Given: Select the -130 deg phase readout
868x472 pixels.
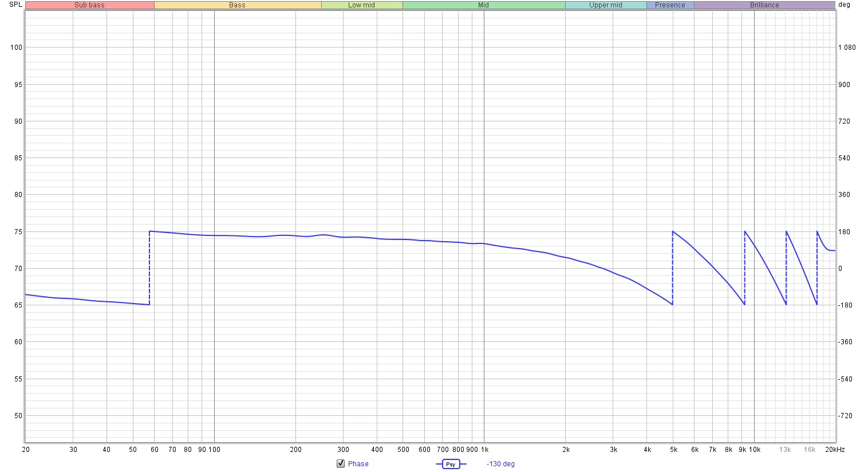Looking at the screenshot, I should (500, 464).
